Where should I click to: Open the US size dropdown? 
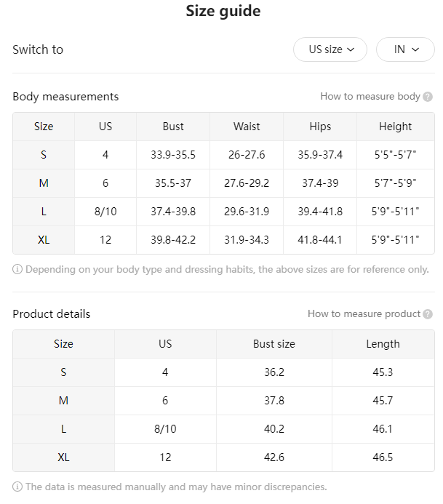330,49
